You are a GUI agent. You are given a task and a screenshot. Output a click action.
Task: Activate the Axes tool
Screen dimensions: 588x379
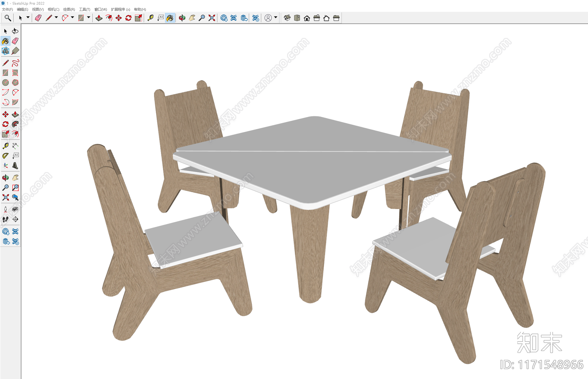point(6,166)
